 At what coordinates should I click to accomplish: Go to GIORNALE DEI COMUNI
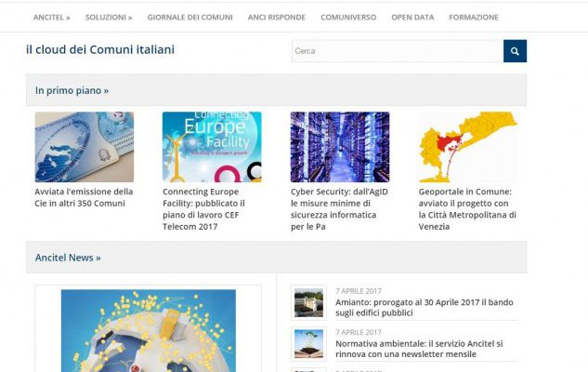pos(189,18)
